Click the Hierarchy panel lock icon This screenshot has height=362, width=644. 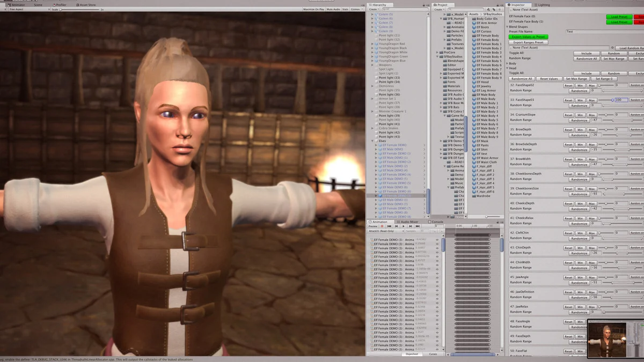point(423,5)
